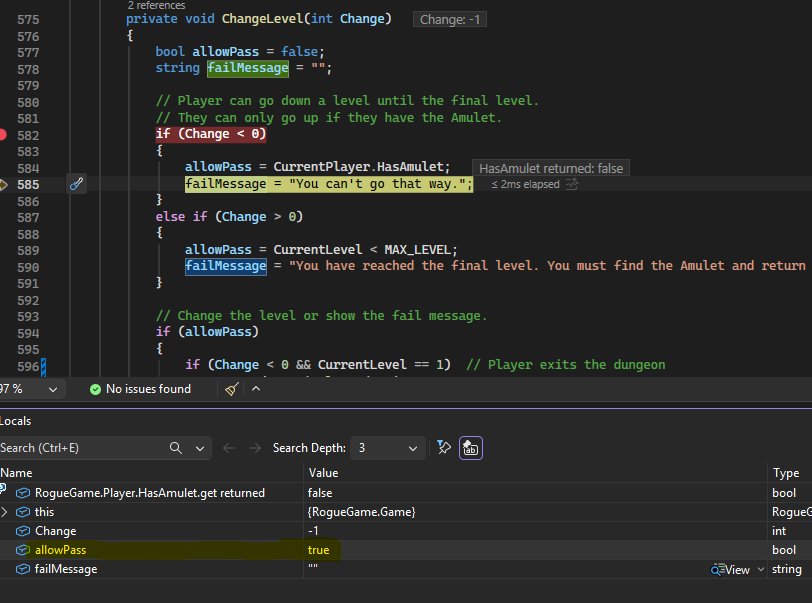Image resolution: width=812 pixels, height=603 pixels.
Task: Click the highlighted failMessage on line 578
Action: point(248,68)
